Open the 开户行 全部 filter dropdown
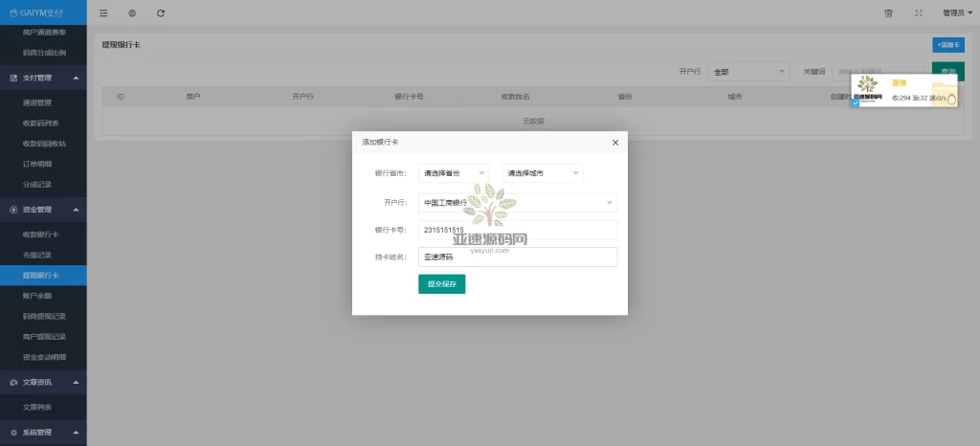Screen dimensions: 980x446 click(x=748, y=72)
